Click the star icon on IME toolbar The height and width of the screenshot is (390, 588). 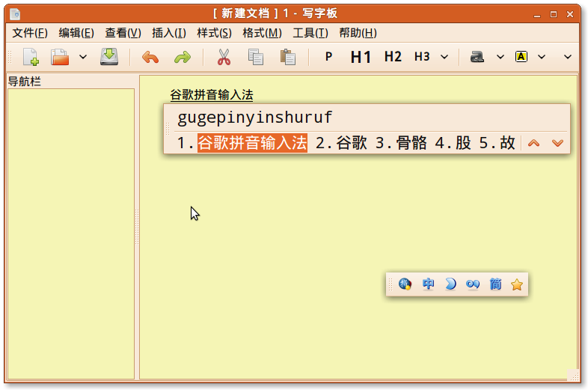click(517, 284)
